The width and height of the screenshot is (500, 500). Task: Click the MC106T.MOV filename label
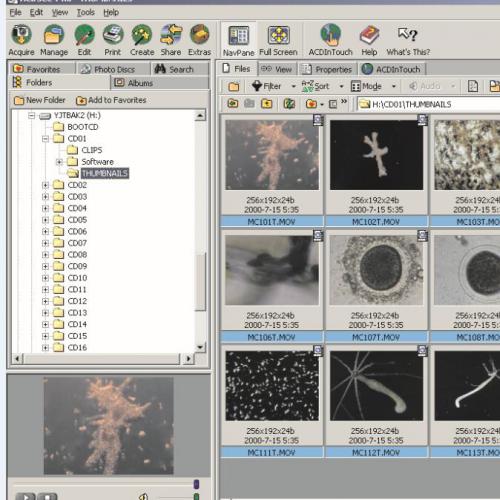[x=272, y=337]
